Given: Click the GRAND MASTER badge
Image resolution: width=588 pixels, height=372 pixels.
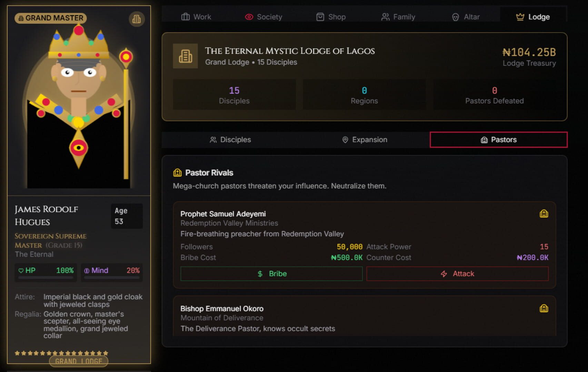Looking at the screenshot, I should click(x=50, y=18).
